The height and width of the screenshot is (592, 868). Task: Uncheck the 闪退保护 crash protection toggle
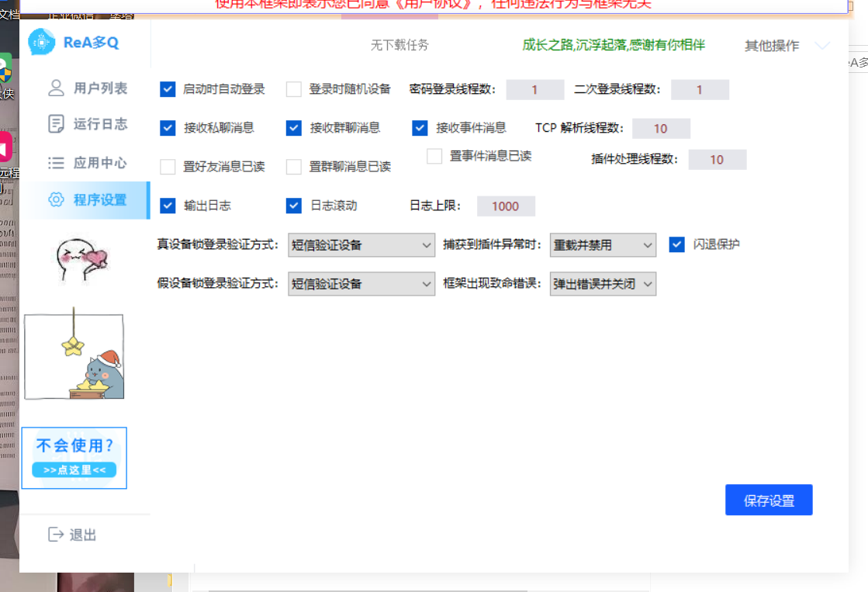[x=676, y=244]
